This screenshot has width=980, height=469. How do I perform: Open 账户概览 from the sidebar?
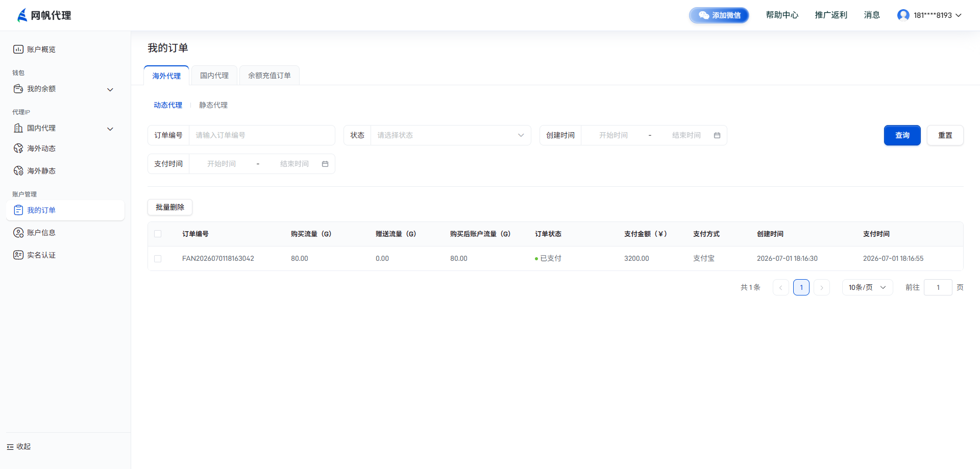tap(41, 50)
